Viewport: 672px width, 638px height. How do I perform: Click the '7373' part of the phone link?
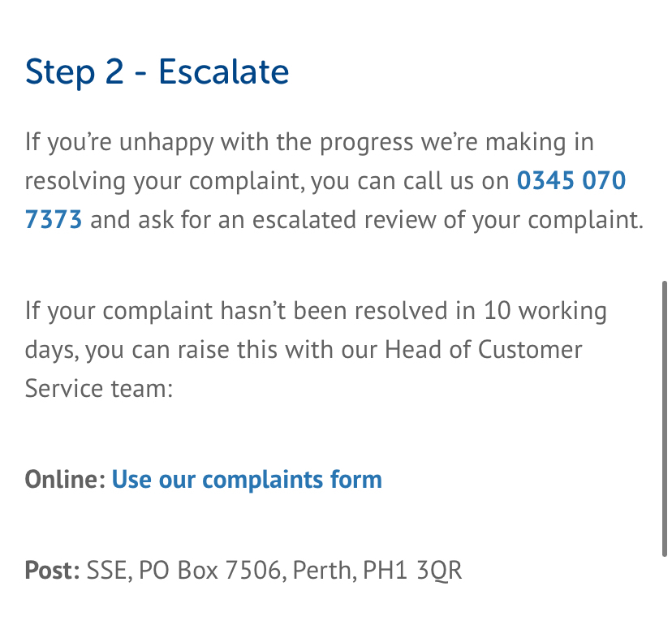tap(54, 219)
